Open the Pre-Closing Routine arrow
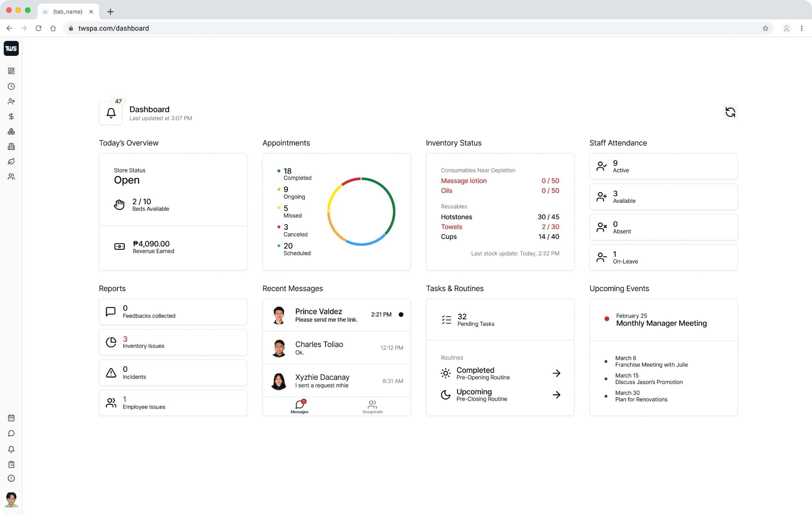This screenshot has height=515, width=812. [556, 395]
